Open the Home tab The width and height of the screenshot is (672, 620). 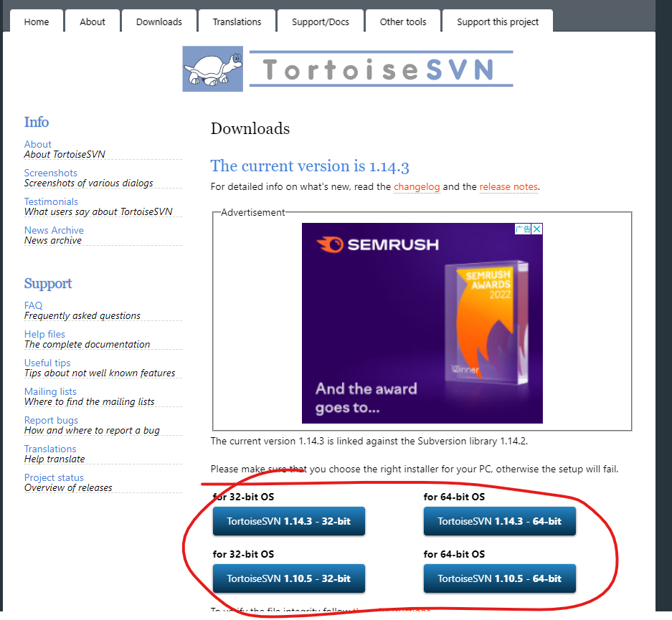pyautogui.click(x=37, y=22)
